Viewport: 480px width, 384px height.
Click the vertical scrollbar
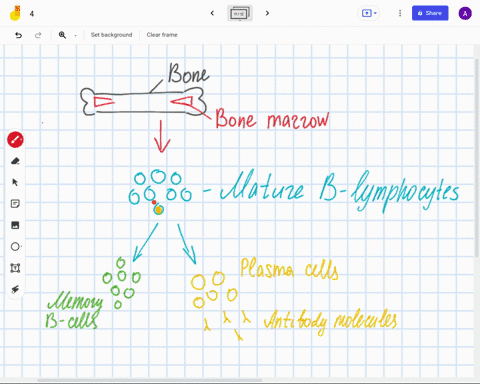(x=477, y=158)
